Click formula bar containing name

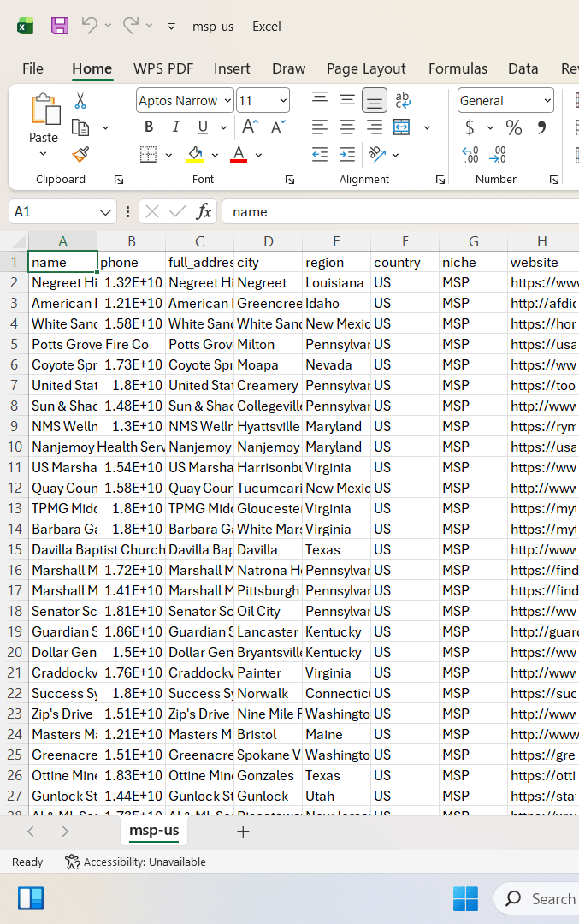400,211
